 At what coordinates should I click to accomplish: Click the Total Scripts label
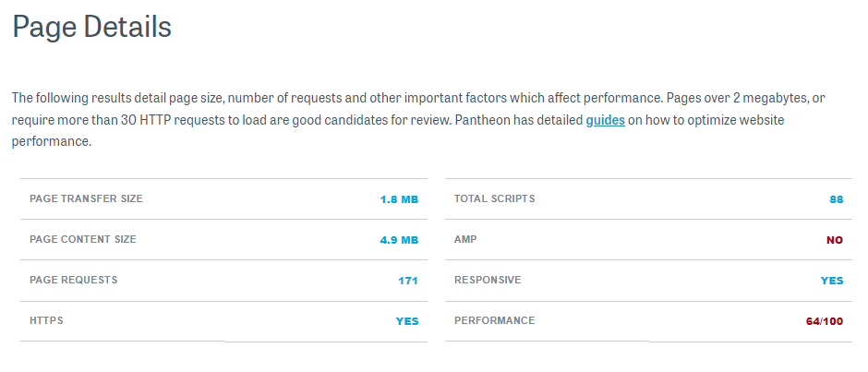tap(494, 198)
